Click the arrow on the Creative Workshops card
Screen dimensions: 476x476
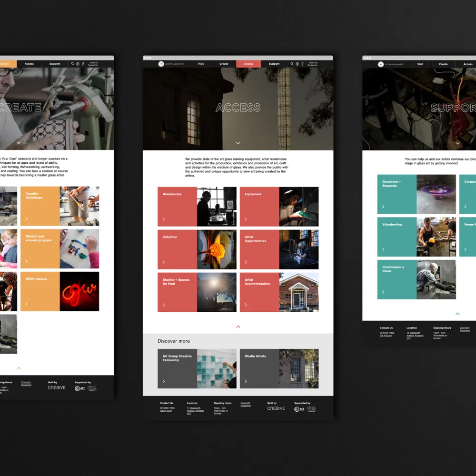[26, 218]
